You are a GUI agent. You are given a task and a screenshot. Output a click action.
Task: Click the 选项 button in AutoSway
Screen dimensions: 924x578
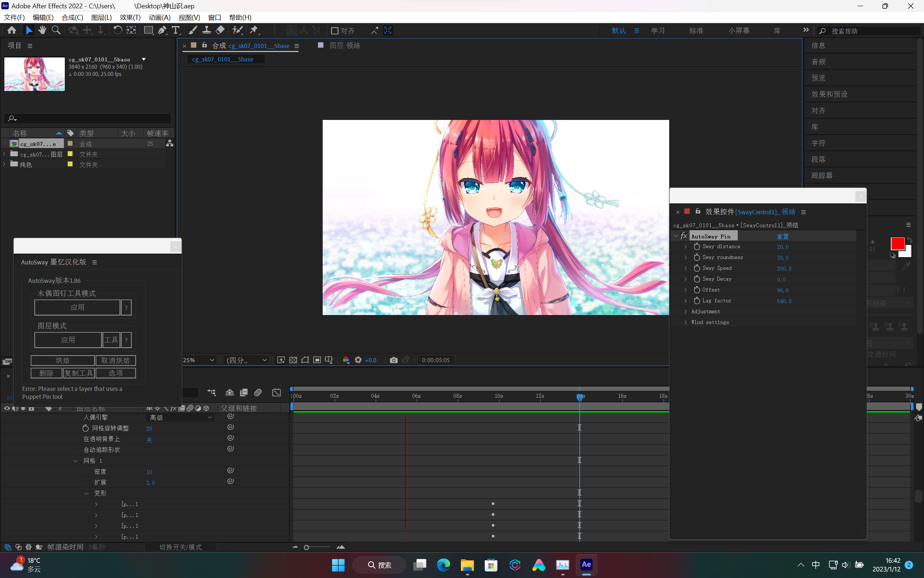pos(115,373)
